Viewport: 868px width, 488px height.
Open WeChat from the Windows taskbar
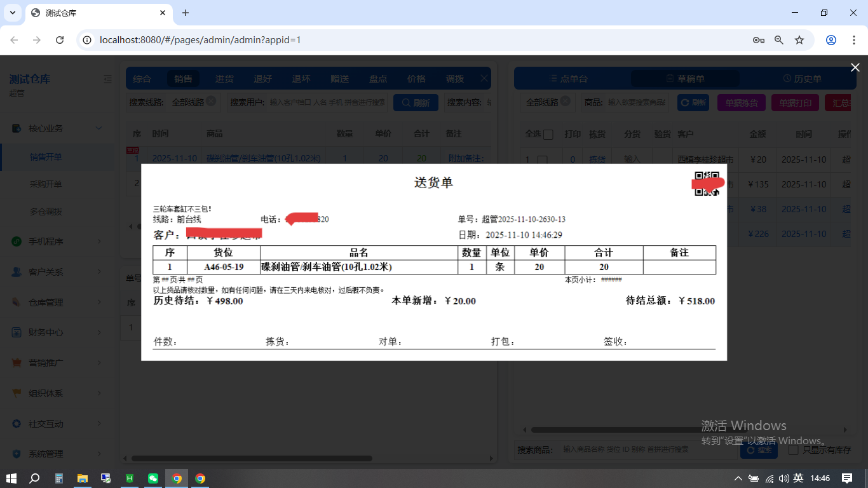click(153, 478)
